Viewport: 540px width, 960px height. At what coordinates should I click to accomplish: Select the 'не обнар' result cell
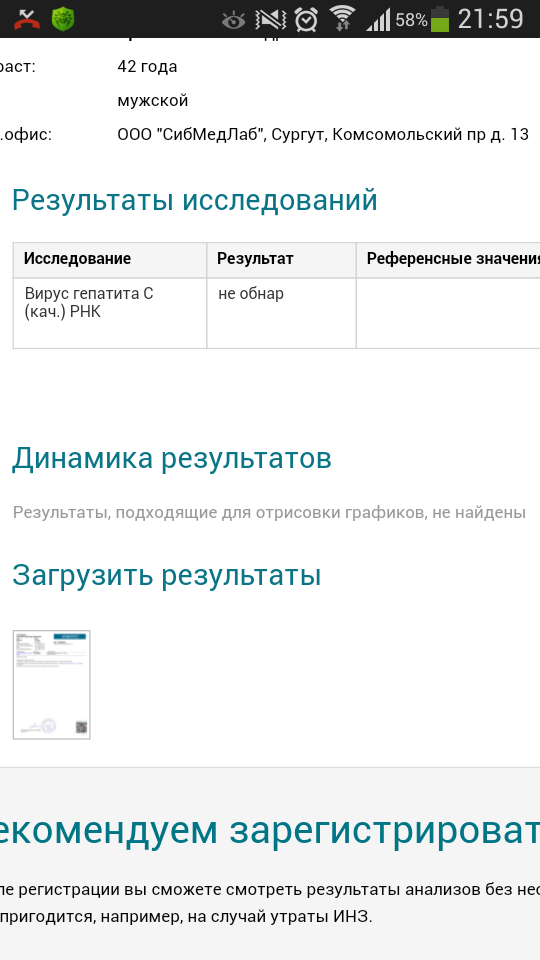(x=282, y=313)
